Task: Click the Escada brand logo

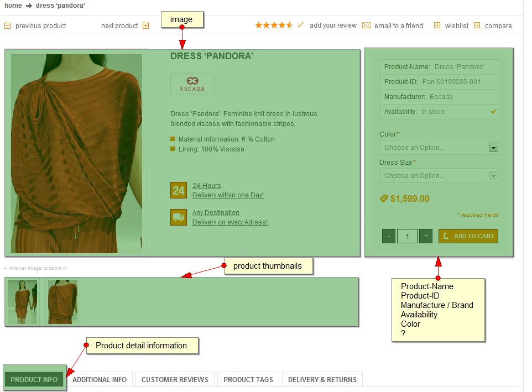Action: pos(192,84)
